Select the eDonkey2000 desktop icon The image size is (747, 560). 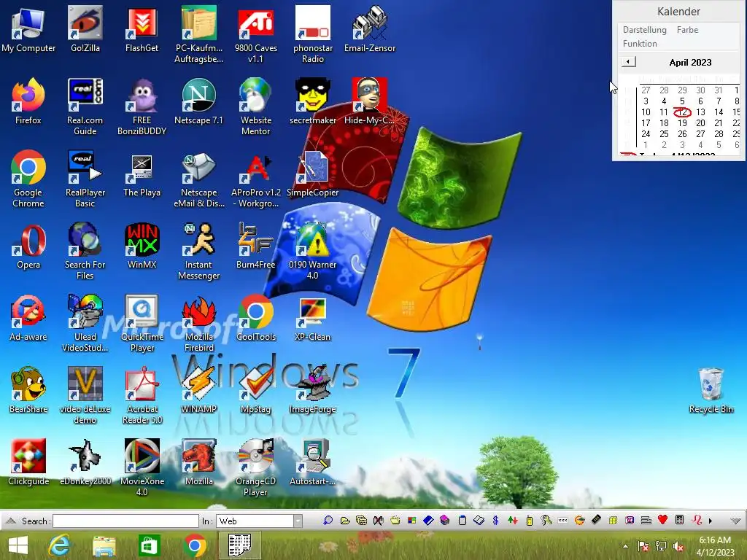[x=85, y=462]
